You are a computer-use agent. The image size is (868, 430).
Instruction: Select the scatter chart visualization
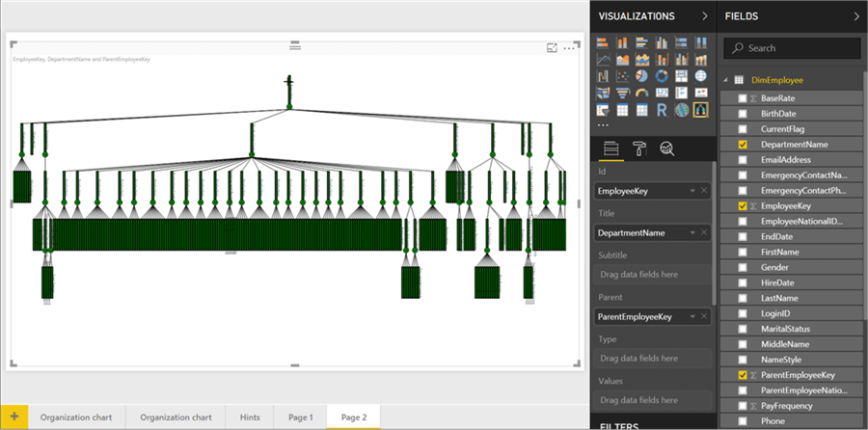coord(623,76)
